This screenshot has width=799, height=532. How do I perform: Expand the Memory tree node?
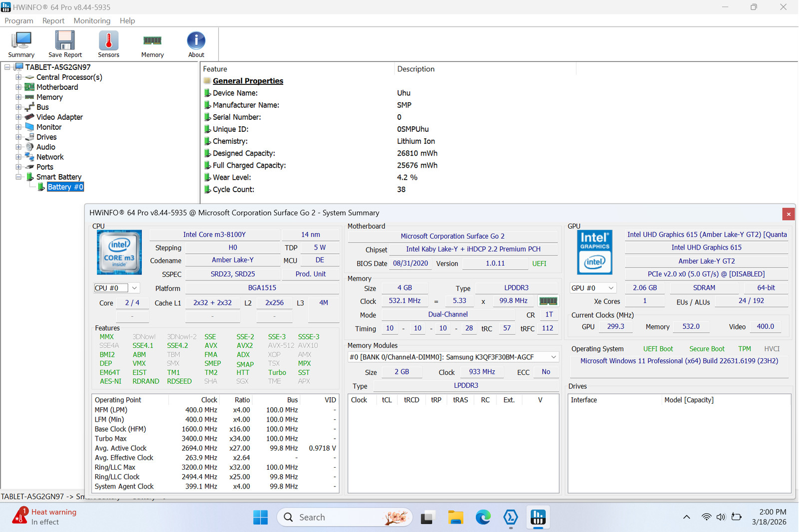click(18, 97)
